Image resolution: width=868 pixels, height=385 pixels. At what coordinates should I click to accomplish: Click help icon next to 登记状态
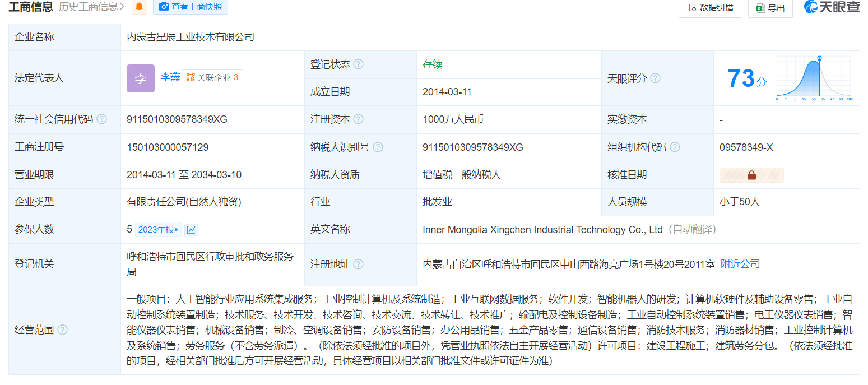(x=359, y=64)
